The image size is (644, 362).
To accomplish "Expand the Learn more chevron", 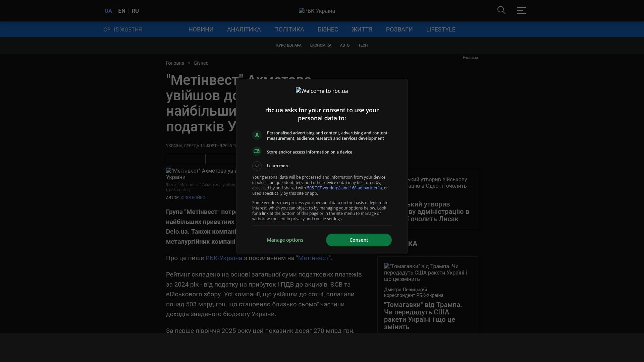I will [257, 166].
